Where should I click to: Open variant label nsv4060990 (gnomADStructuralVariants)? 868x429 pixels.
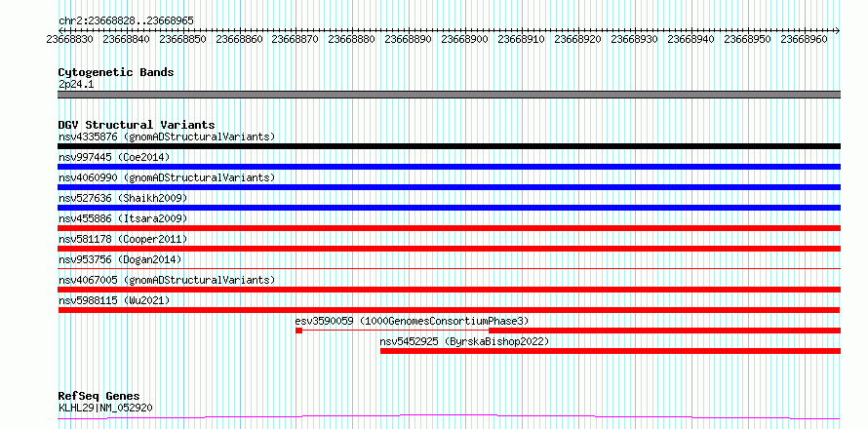[166, 177]
